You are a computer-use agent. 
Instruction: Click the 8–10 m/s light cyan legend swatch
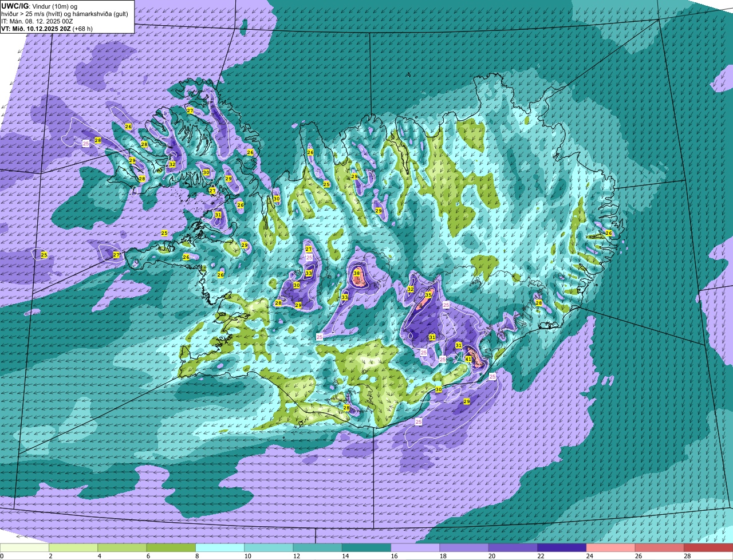(x=220, y=547)
